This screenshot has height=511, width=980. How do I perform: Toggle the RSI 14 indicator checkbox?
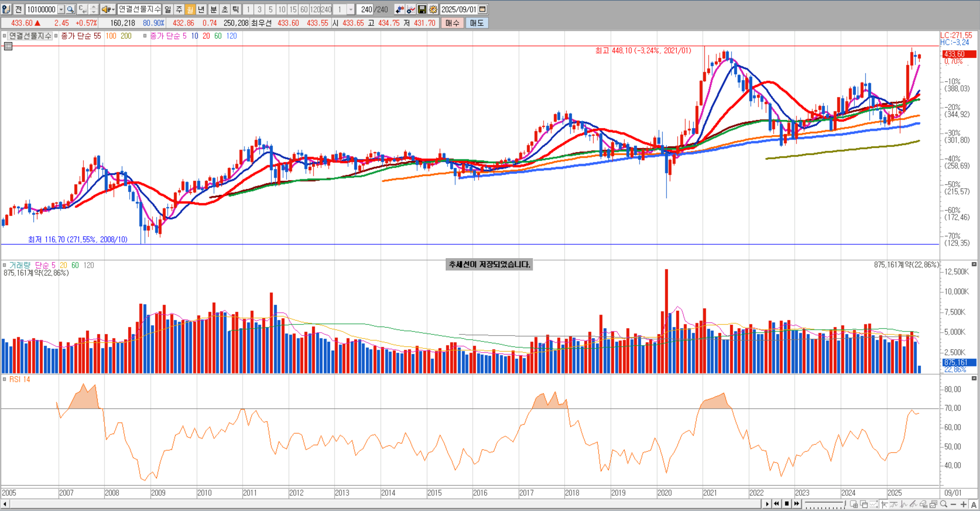point(4,379)
